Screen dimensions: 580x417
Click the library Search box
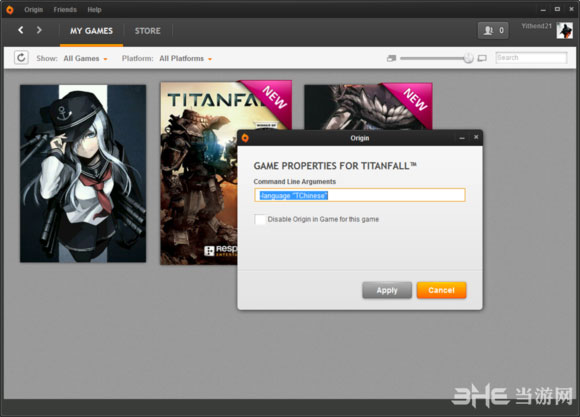[531, 58]
